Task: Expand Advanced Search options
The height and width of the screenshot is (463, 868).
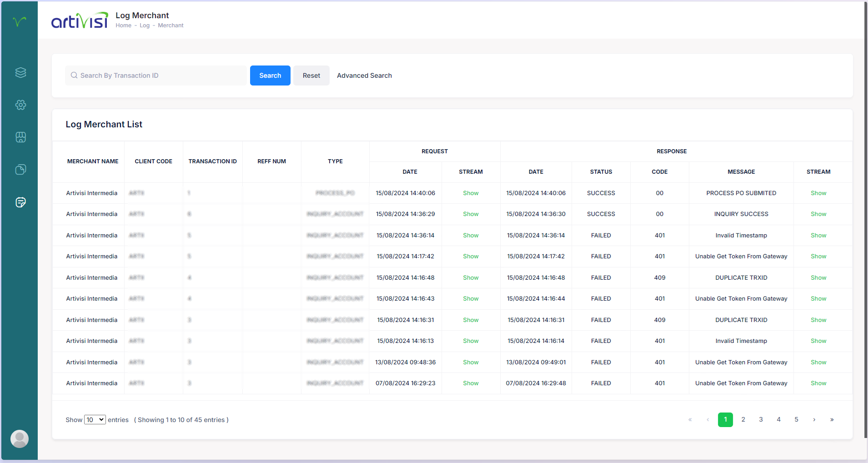Action: [x=364, y=75]
